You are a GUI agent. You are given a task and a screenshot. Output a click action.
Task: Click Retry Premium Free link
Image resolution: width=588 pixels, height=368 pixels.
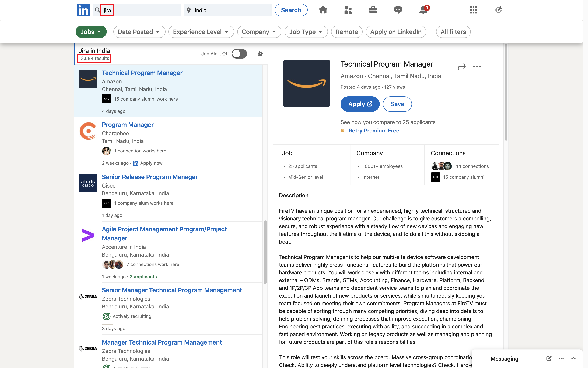pos(374,130)
